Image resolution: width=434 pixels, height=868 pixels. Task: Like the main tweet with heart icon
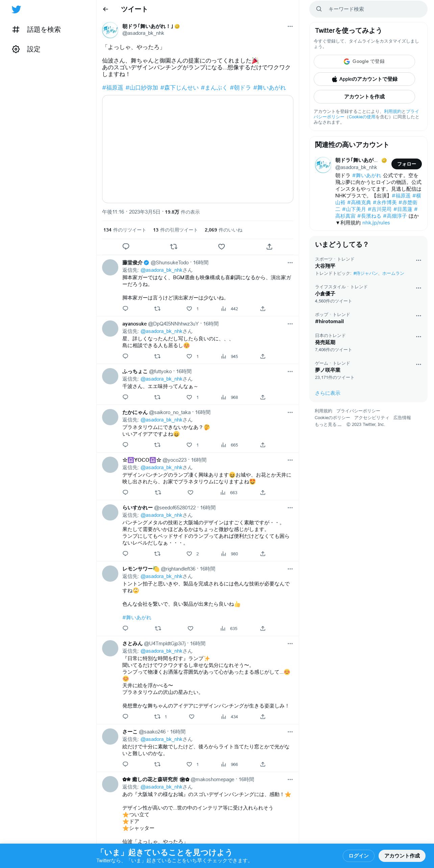pos(221,247)
